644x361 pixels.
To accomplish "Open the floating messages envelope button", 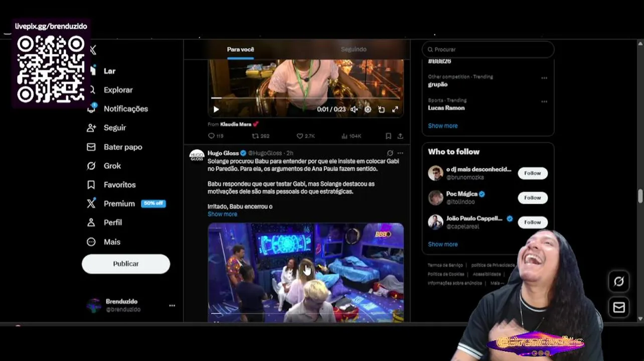I will pos(619,307).
